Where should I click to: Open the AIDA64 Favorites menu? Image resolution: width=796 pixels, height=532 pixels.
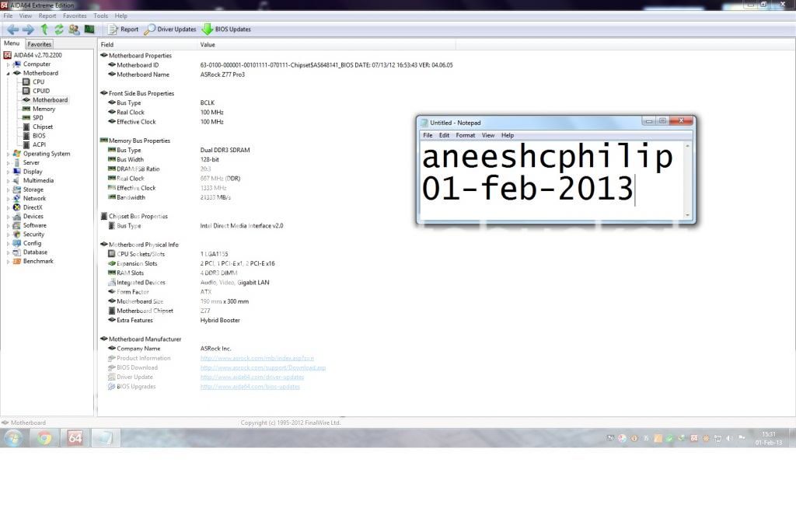click(75, 16)
